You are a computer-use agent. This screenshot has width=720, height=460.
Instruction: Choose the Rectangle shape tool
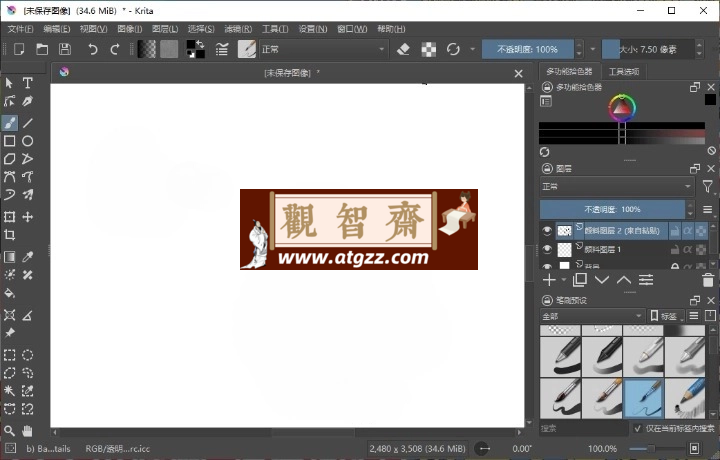(x=9, y=141)
